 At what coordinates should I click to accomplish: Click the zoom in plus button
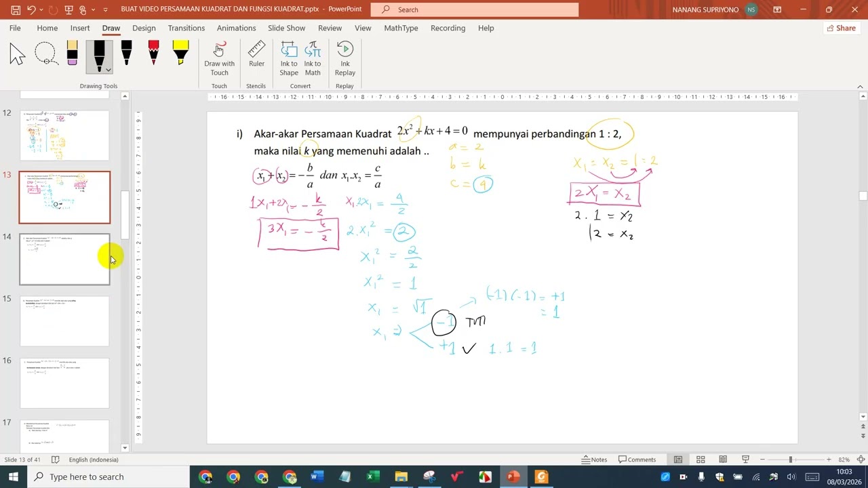828,460
